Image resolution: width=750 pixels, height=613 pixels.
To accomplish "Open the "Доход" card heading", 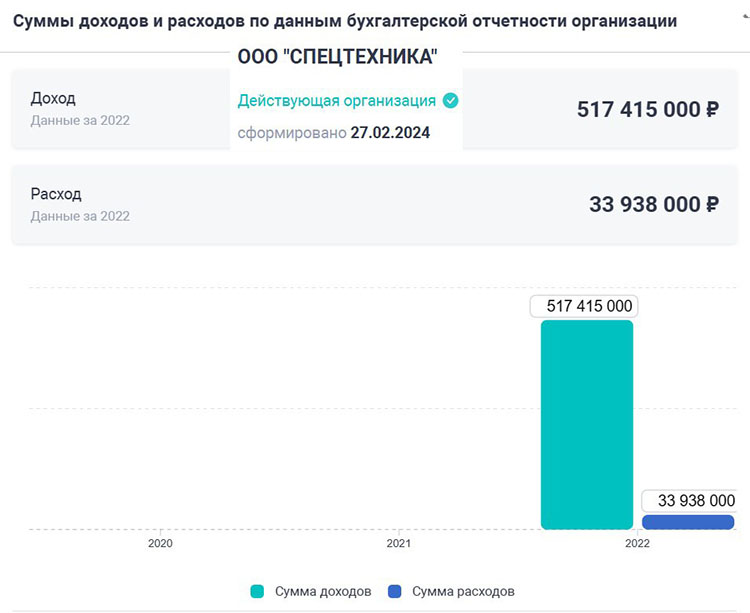I will coord(53,98).
